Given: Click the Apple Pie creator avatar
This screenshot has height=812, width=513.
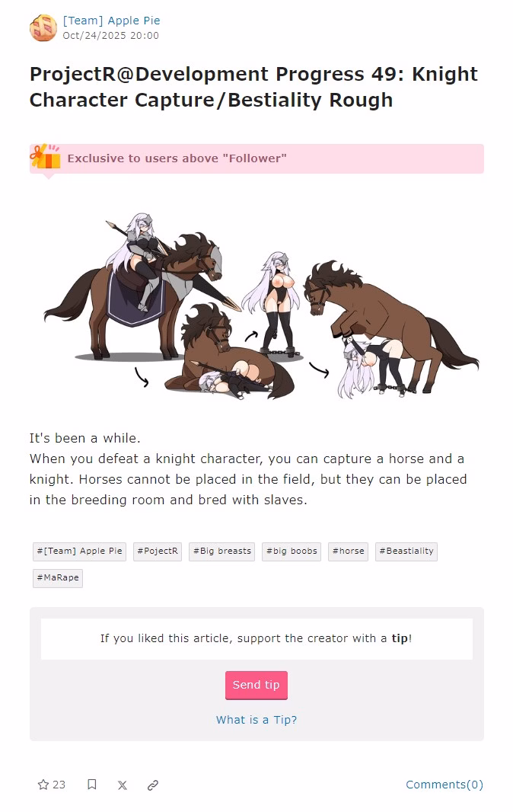Looking at the screenshot, I should coord(43,28).
